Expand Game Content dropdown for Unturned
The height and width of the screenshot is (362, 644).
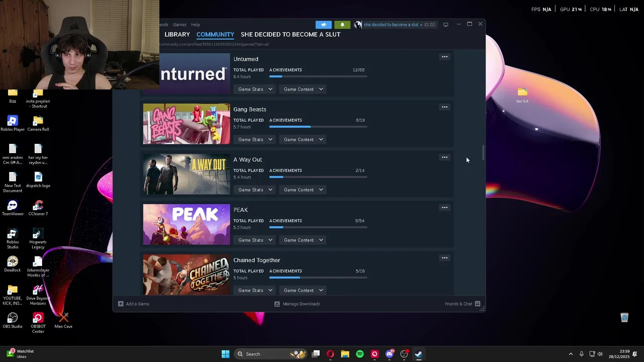(303, 89)
